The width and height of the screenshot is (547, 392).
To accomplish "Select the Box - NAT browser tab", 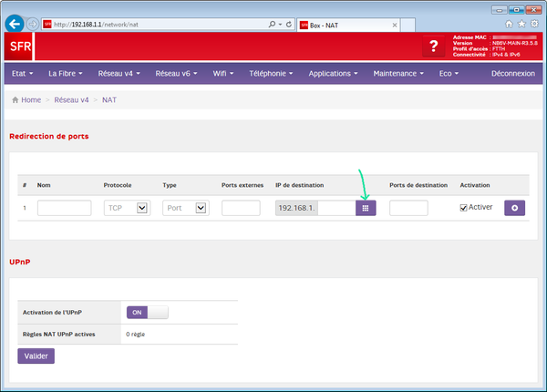I will pos(333,24).
